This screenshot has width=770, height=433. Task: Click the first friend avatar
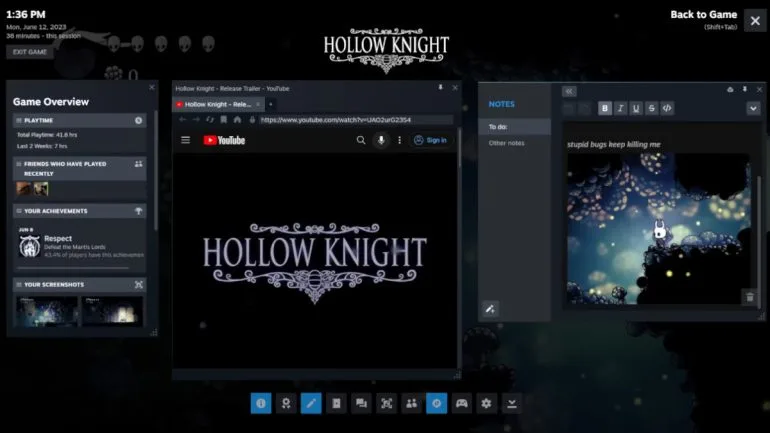24,189
